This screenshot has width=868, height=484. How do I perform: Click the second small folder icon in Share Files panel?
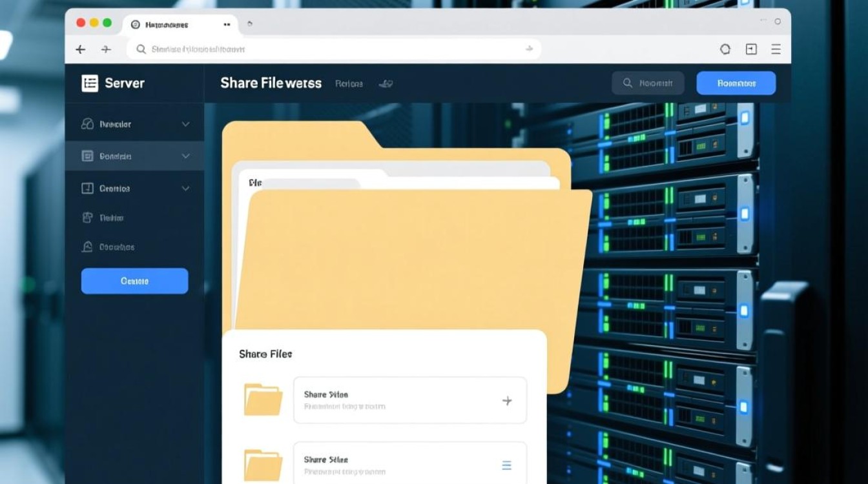click(263, 465)
